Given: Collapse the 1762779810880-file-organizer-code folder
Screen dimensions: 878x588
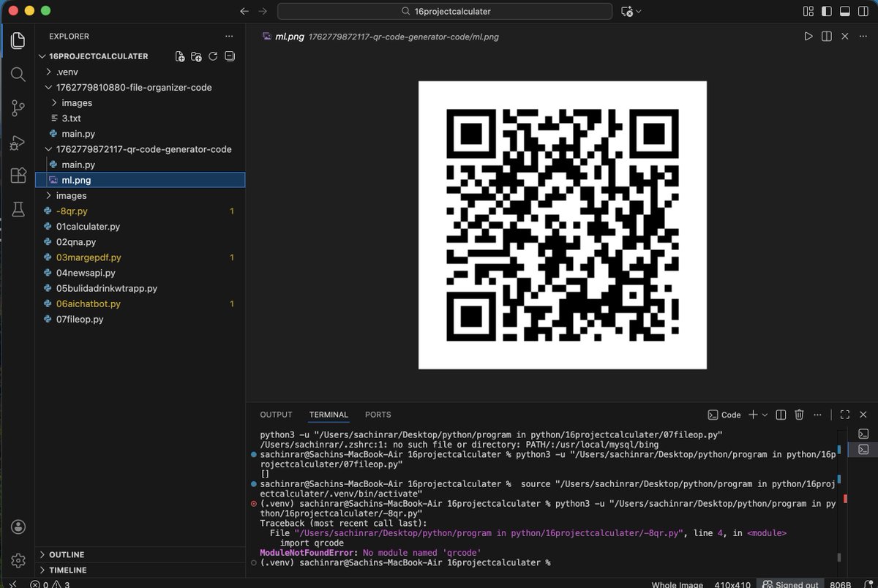Looking at the screenshot, I should 49,87.
